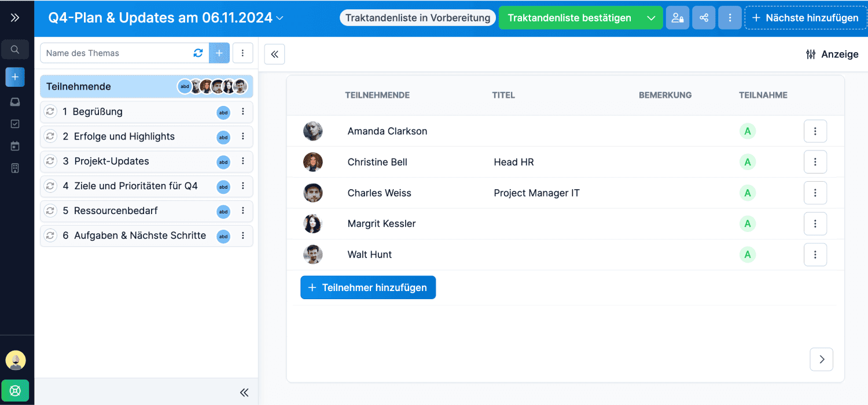Image resolution: width=868 pixels, height=405 pixels.
Task: Click Teilnehmer hinzufügen button
Action: click(368, 288)
